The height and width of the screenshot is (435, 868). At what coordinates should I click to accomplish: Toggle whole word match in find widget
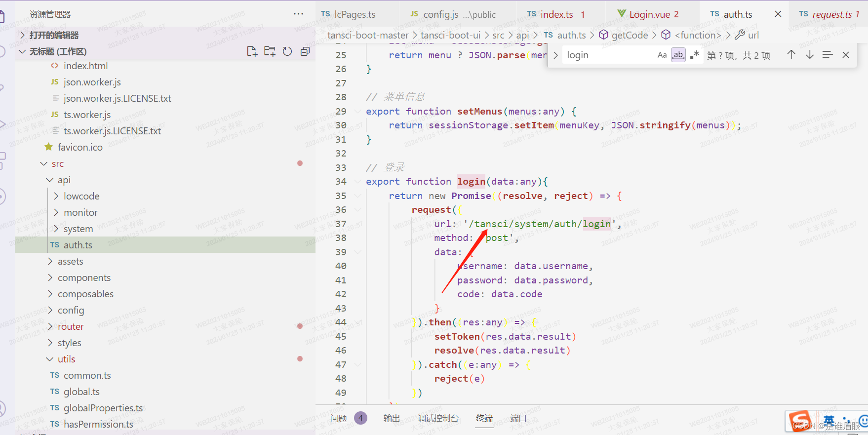pyautogui.click(x=678, y=55)
